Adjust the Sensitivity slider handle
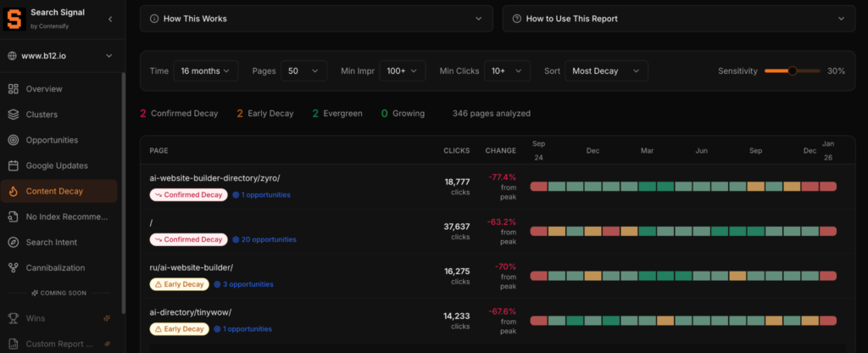Image resolution: width=868 pixels, height=353 pixels. [792, 71]
